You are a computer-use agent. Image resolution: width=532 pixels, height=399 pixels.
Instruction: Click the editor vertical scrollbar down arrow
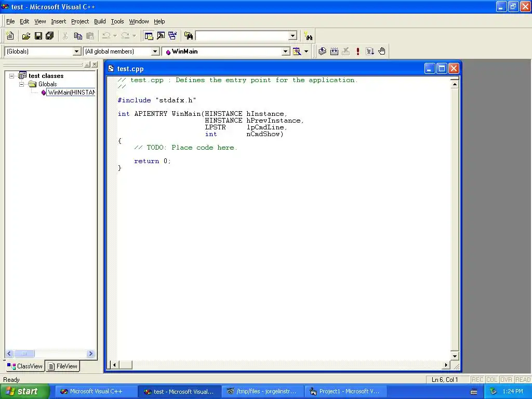pos(455,356)
